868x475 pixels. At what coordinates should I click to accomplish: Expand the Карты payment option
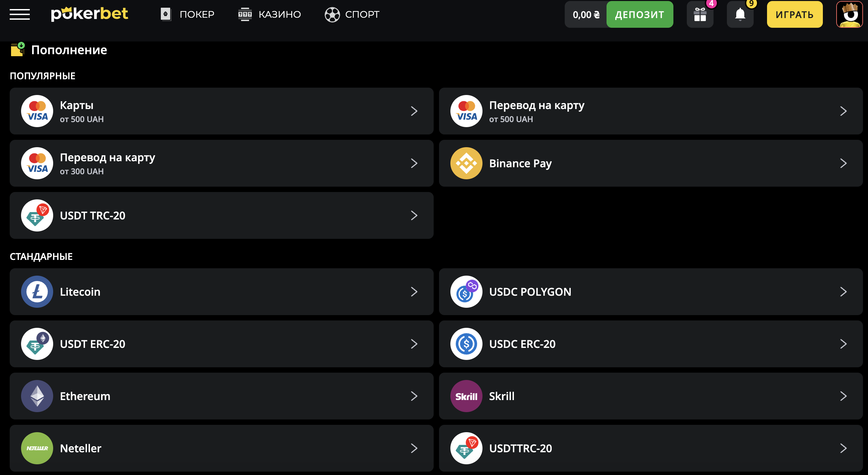(x=415, y=111)
